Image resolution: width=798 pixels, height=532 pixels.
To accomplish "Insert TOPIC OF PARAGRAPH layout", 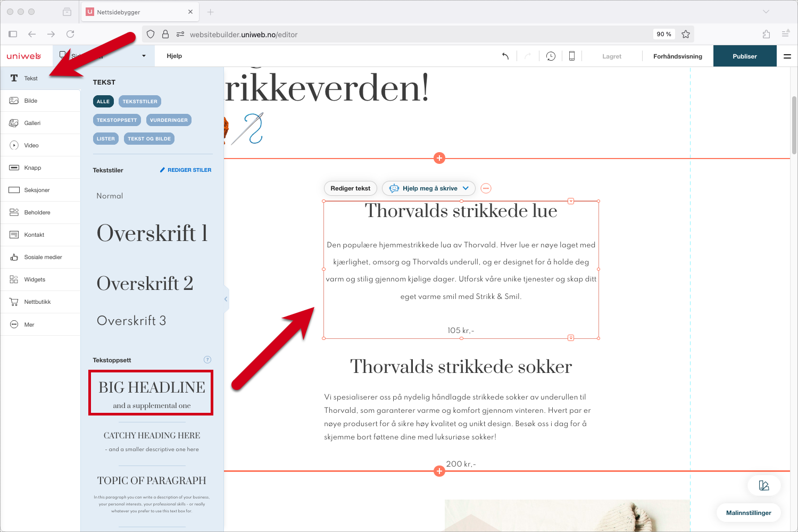I will [x=152, y=495].
